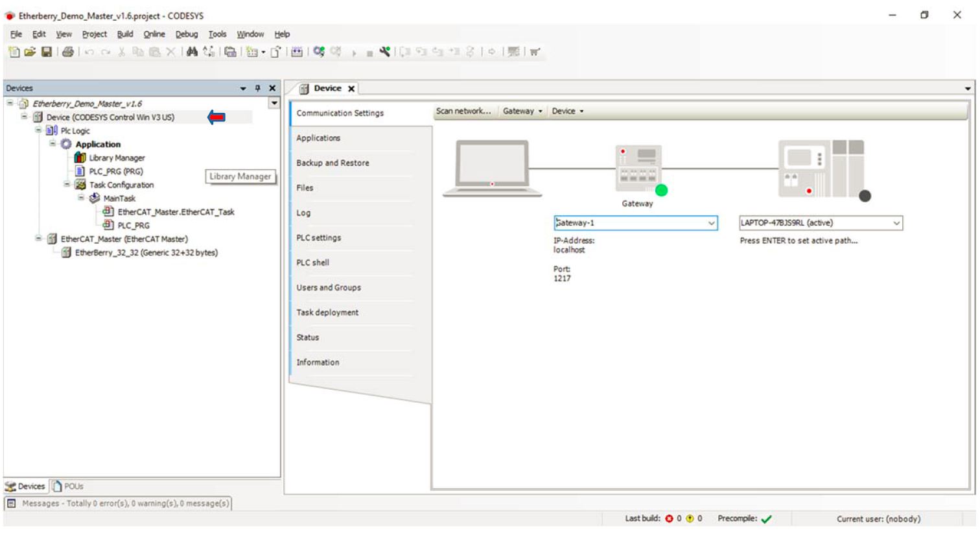Collapse the EtherCAT_Master (EtherCAT Master) node
Screen dimensions: 980x533
[x=39, y=239]
